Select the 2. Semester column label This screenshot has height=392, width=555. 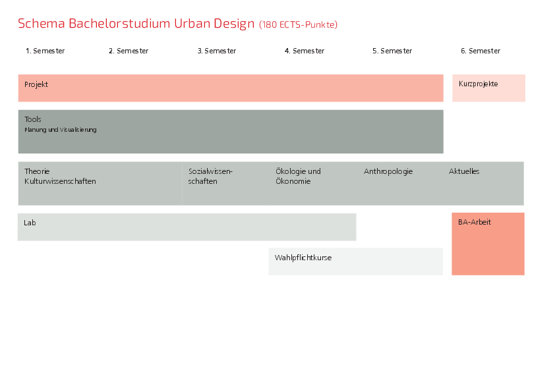[129, 51]
